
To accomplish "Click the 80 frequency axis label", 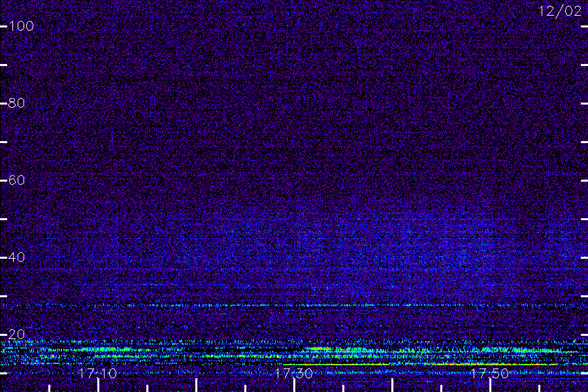I will (x=16, y=103).
